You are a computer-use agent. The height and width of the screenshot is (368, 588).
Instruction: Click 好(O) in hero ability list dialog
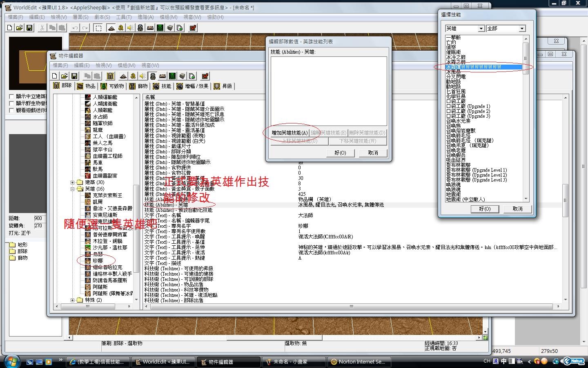[x=340, y=153]
